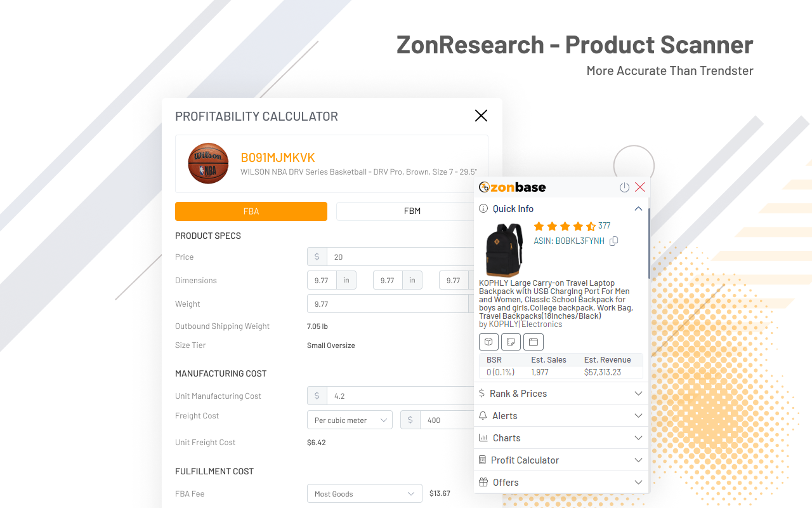Select the FBA option
The image size is (812, 508).
point(251,211)
